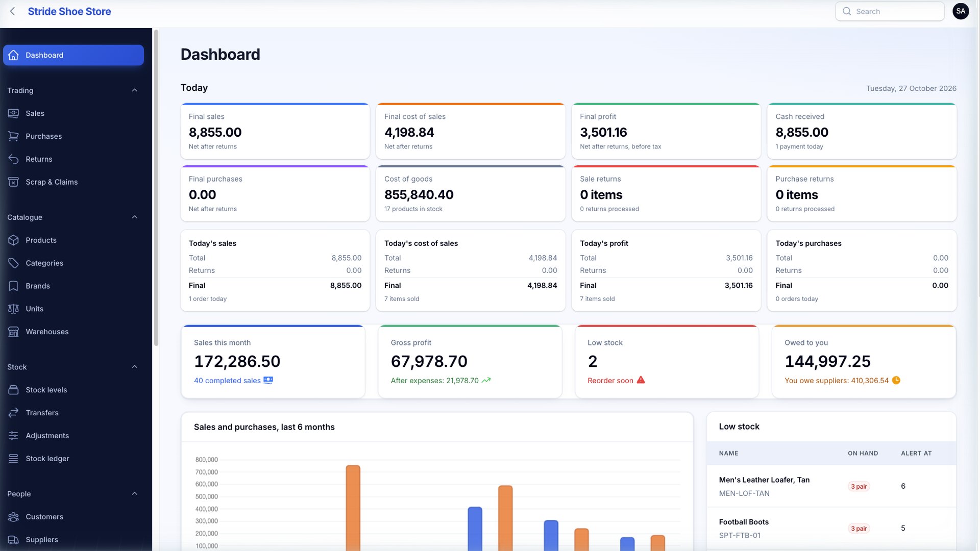Click the sidebar vertical scrollbar
This screenshot has height=551, width=980.
pos(156,188)
